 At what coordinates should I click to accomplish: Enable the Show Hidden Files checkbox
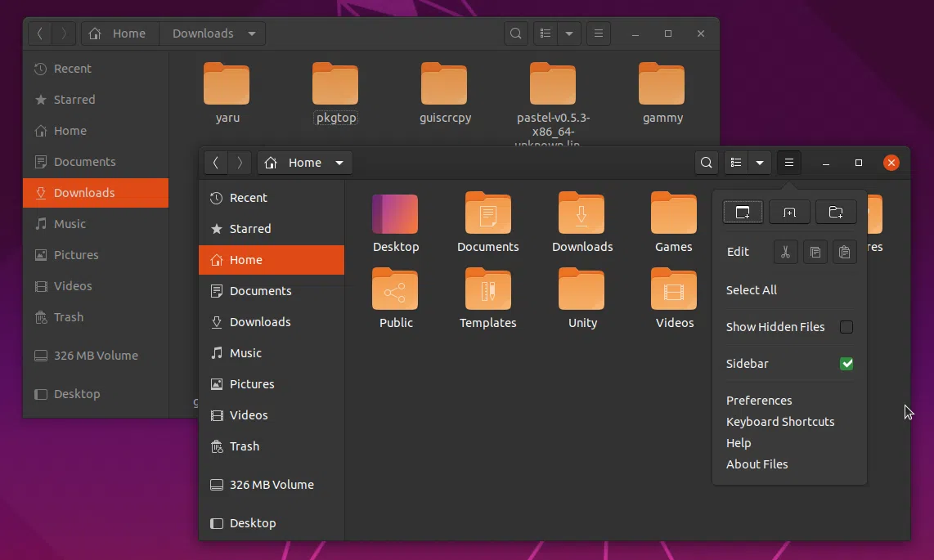click(846, 327)
